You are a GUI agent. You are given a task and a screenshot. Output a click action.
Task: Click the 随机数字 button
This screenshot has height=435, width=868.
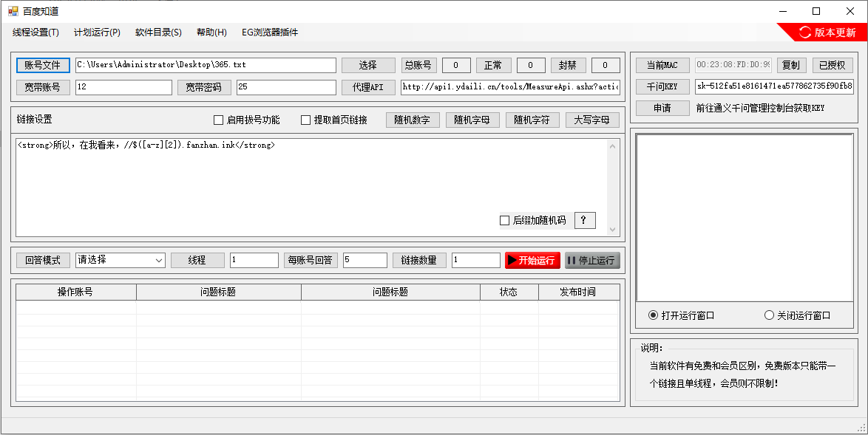point(413,120)
